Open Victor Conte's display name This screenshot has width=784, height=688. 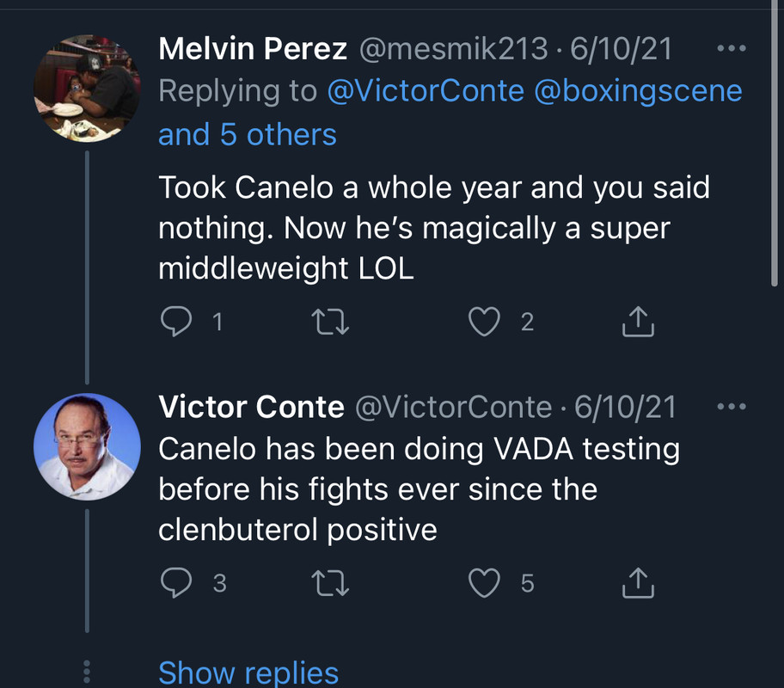[251, 407]
